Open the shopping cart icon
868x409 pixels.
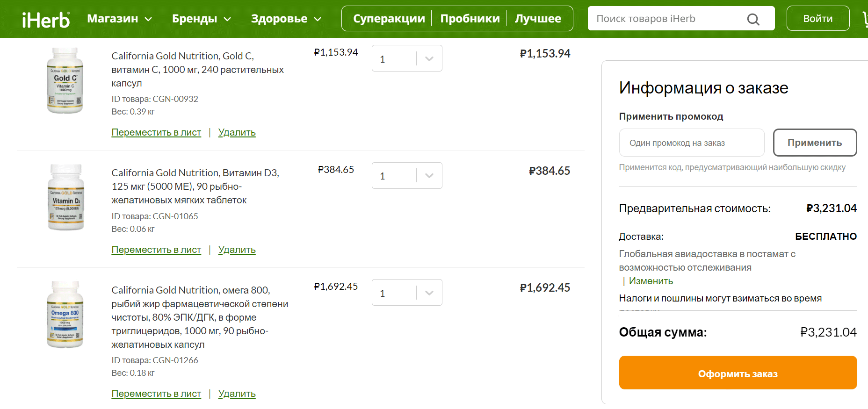tap(865, 19)
